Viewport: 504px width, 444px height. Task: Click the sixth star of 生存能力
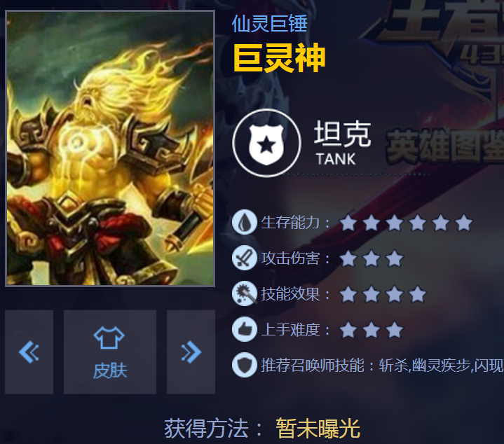point(464,223)
